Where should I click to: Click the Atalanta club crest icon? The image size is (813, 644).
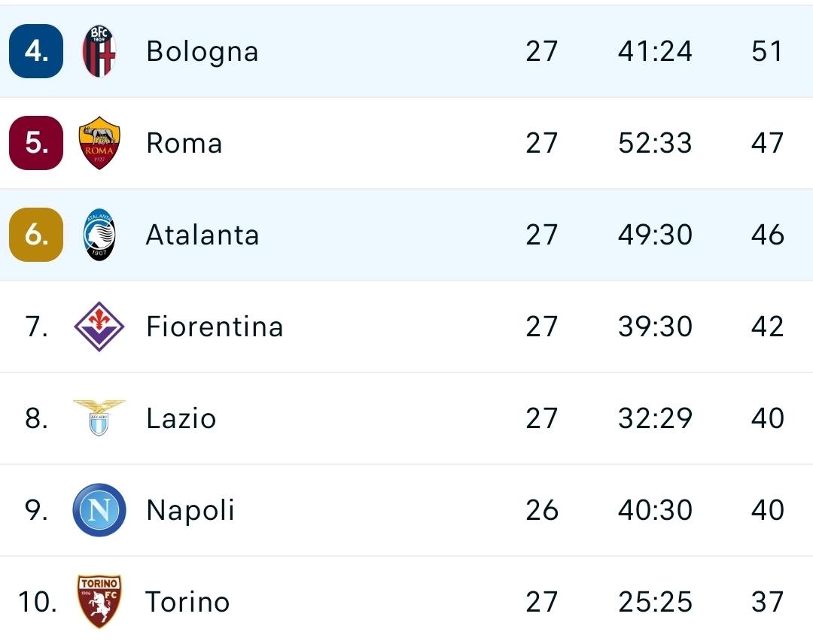coord(99,235)
